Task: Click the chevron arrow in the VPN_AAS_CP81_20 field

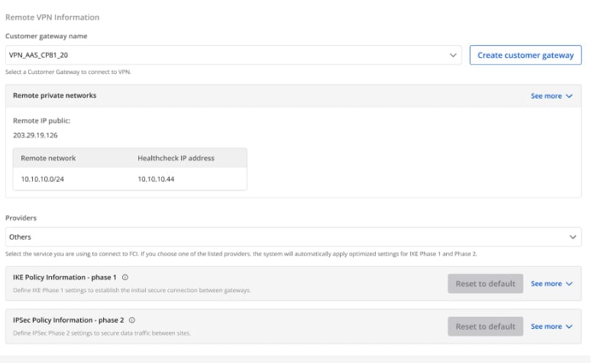Action: [x=454, y=56]
